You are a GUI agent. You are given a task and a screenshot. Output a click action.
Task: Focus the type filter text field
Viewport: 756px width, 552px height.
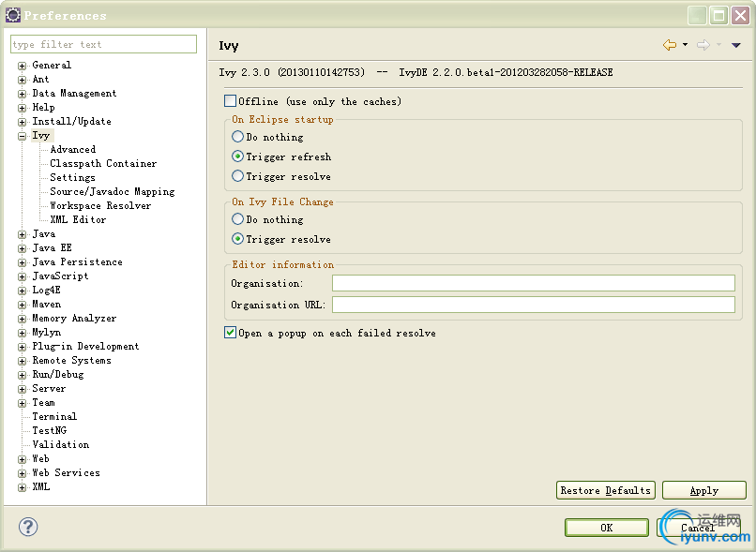tap(103, 44)
